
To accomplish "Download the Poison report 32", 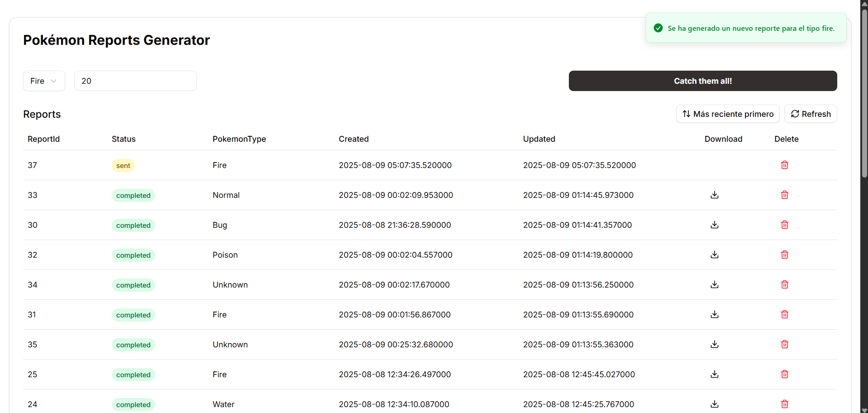I will pos(714,255).
